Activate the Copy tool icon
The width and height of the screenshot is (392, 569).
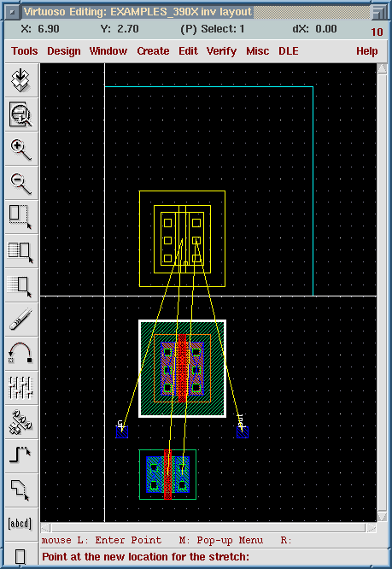coord(20,251)
